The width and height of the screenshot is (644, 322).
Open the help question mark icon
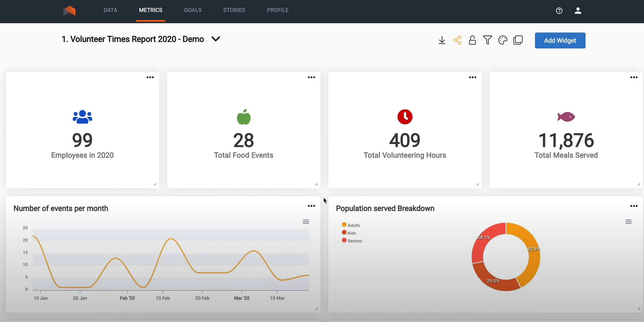[x=559, y=11]
